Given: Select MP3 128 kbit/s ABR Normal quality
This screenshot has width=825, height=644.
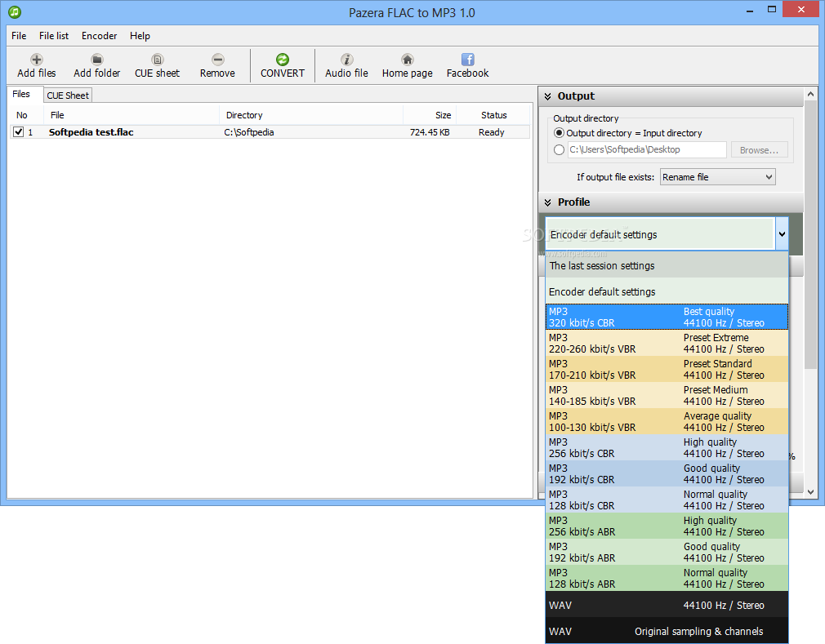Looking at the screenshot, I should (x=667, y=578).
